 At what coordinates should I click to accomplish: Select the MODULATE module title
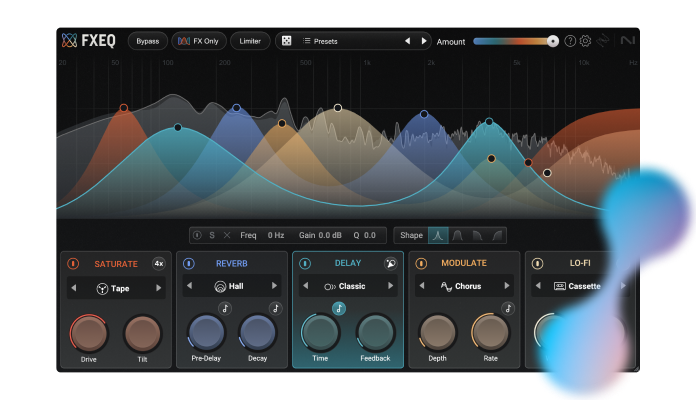(464, 263)
